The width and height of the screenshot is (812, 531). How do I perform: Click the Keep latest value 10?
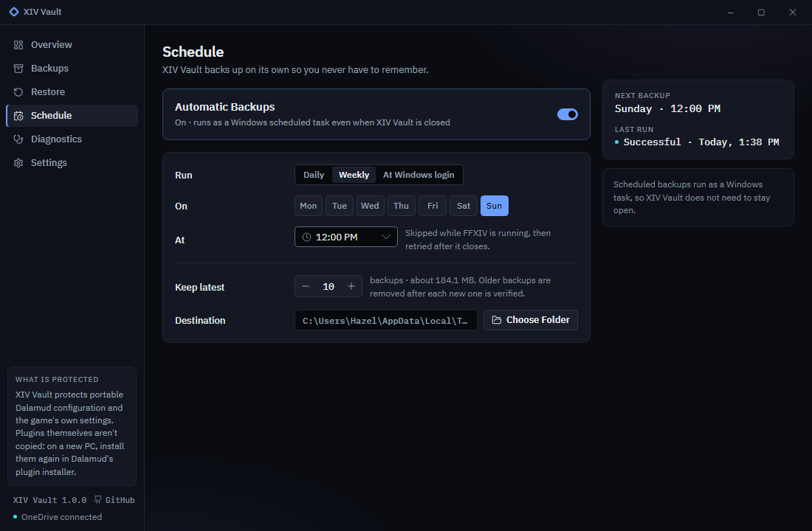[x=328, y=286]
